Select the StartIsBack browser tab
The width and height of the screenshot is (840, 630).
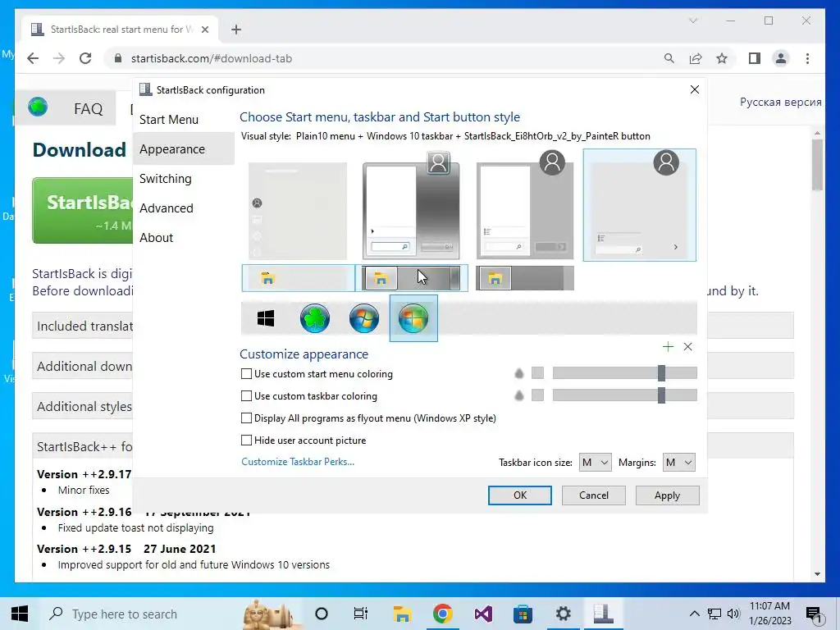click(119, 30)
